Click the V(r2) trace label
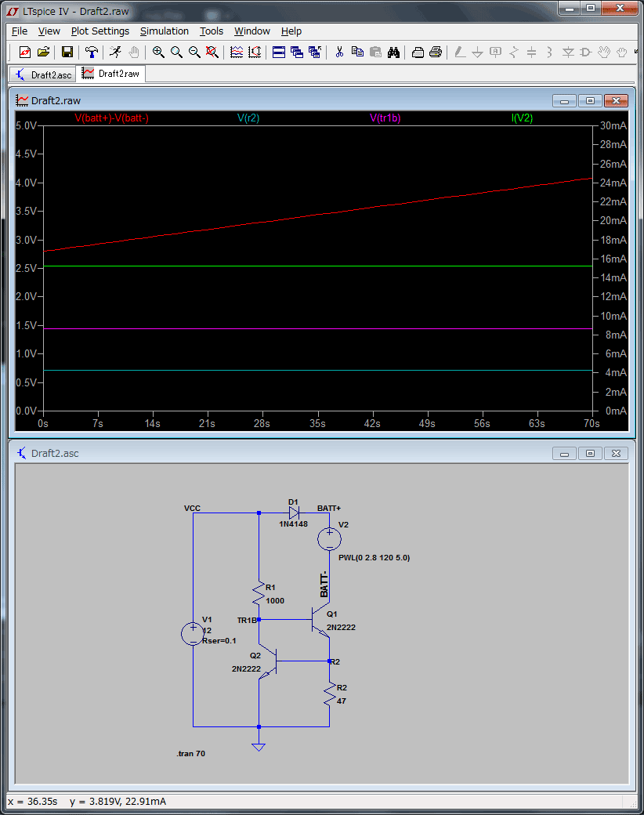Screen dimensions: 644x815 click(248, 118)
